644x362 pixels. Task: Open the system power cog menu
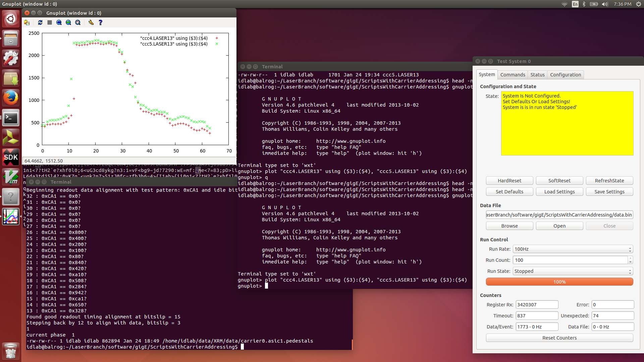639,4
